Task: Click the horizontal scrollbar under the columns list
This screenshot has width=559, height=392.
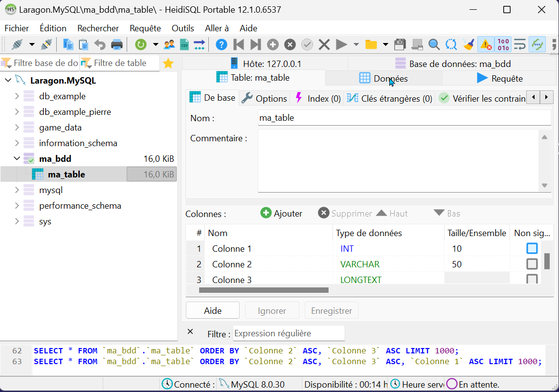Action: tap(264, 290)
